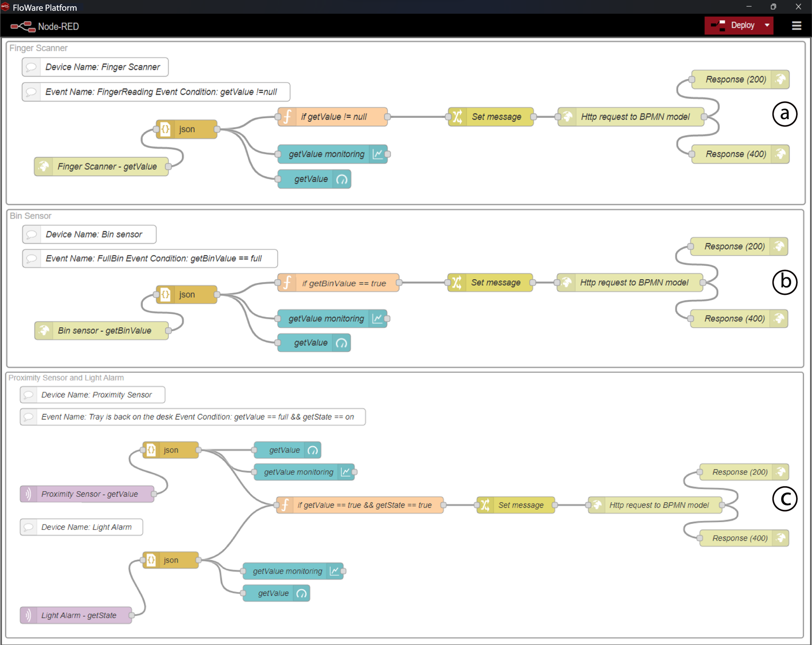This screenshot has height=645, width=812.
Task: Open the Deploy dropdown arrow
Action: (x=767, y=26)
